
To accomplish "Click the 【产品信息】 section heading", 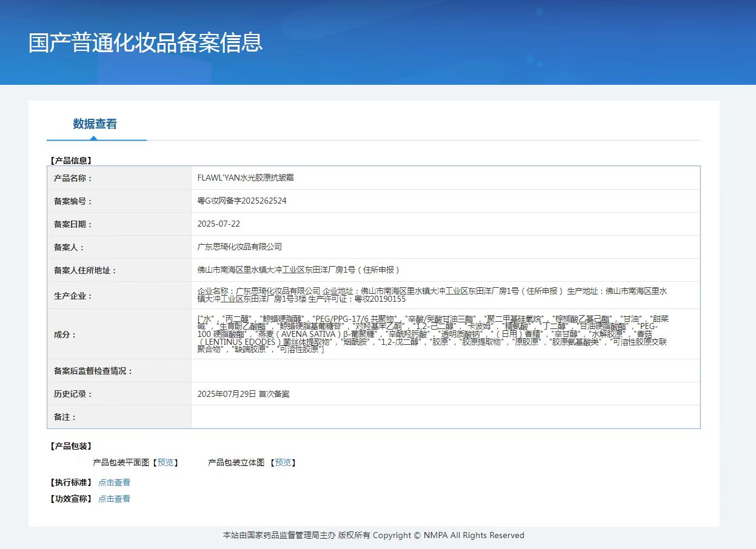I will [70, 161].
